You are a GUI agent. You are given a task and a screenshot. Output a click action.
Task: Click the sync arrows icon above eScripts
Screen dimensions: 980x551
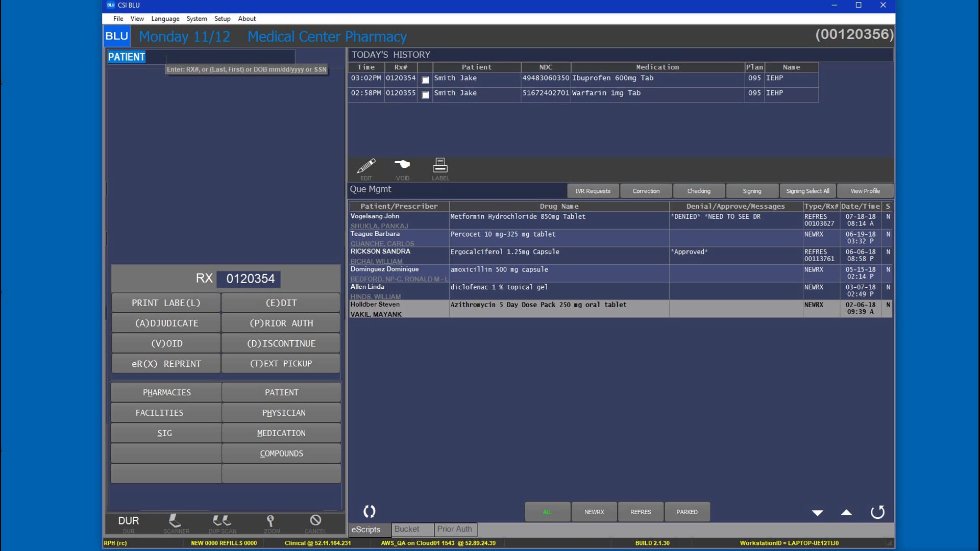[369, 511]
